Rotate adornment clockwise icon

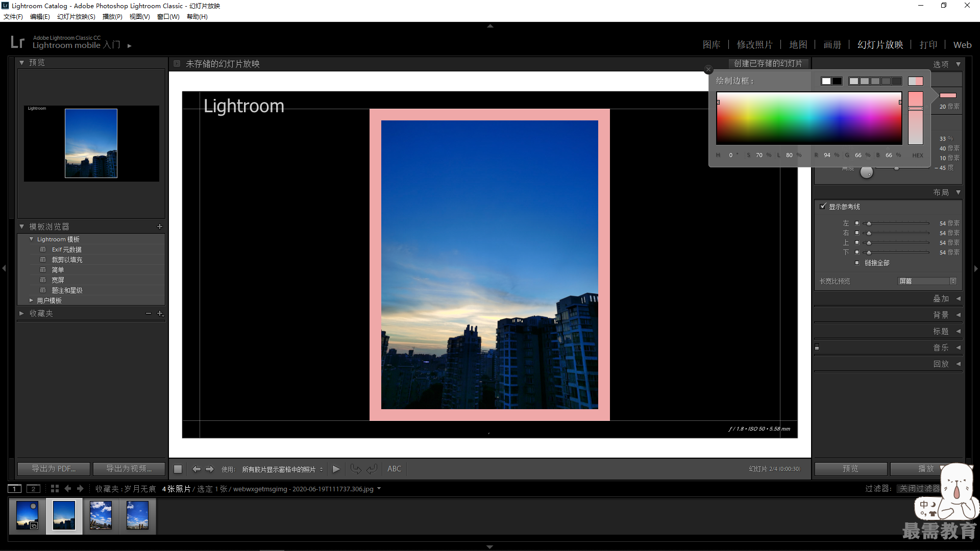coord(372,469)
